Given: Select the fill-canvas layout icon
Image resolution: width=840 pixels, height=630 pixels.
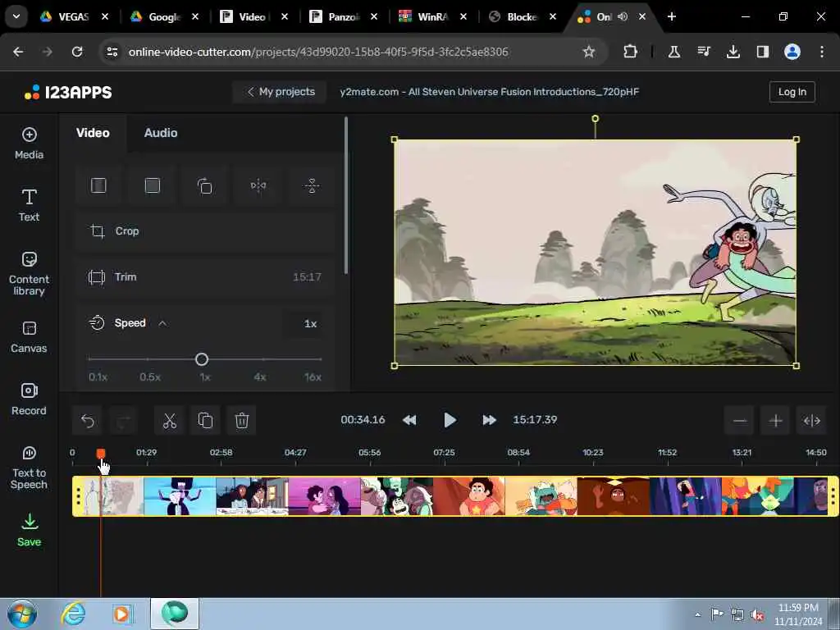Looking at the screenshot, I should (152, 185).
